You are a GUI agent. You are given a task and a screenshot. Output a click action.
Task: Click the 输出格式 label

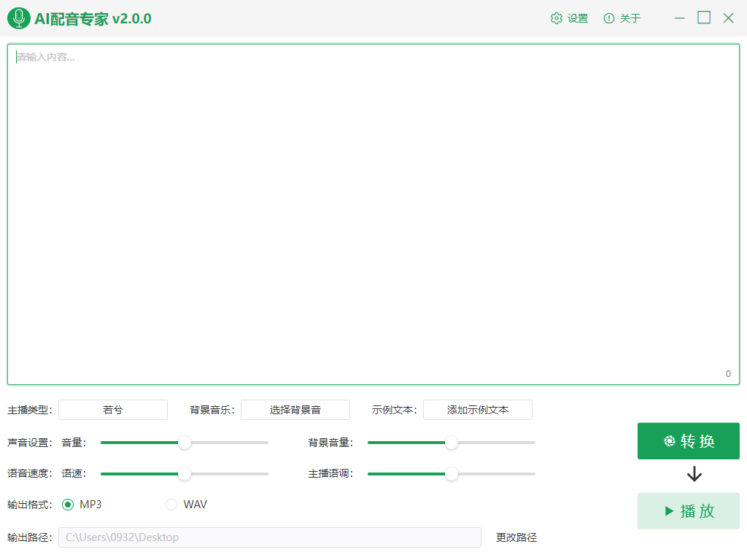(x=29, y=505)
